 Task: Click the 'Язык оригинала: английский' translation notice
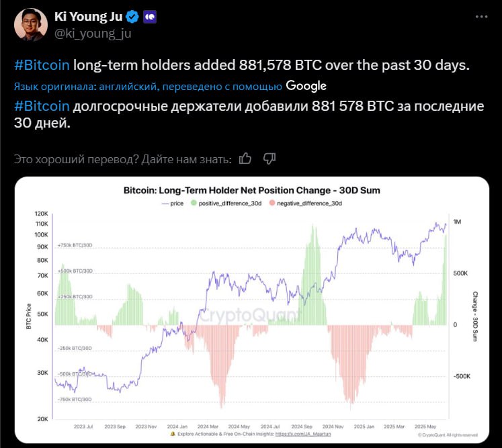85,87
